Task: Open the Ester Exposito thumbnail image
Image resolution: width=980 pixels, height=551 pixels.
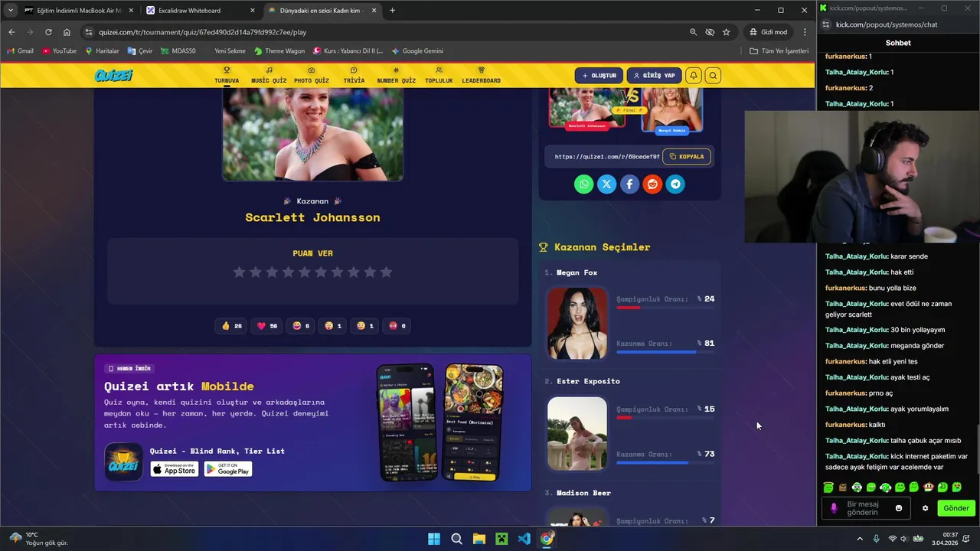Action: [577, 433]
